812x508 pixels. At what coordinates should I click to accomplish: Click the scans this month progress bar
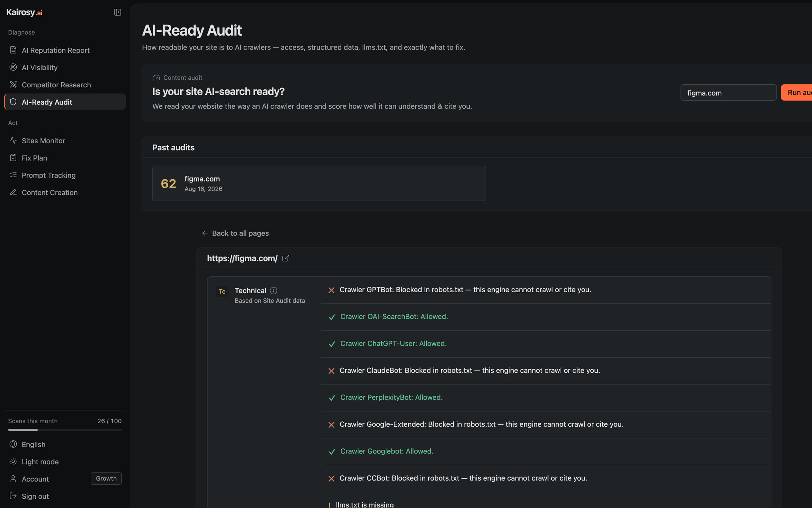pos(65,430)
